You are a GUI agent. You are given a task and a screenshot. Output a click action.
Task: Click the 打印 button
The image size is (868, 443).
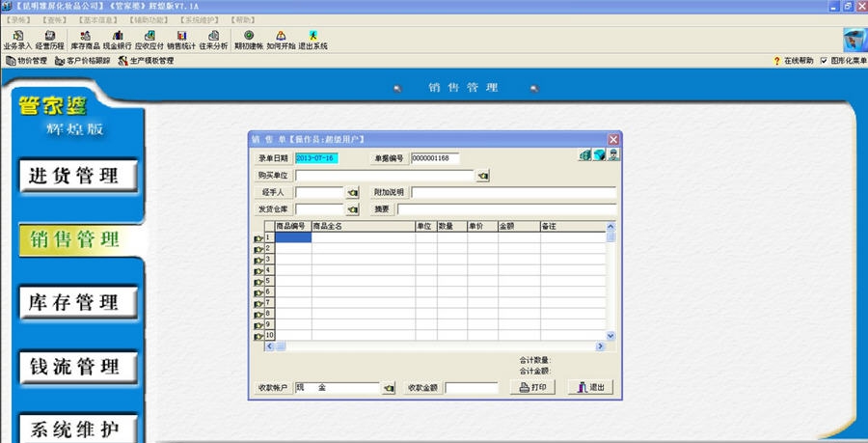[x=532, y=387]
